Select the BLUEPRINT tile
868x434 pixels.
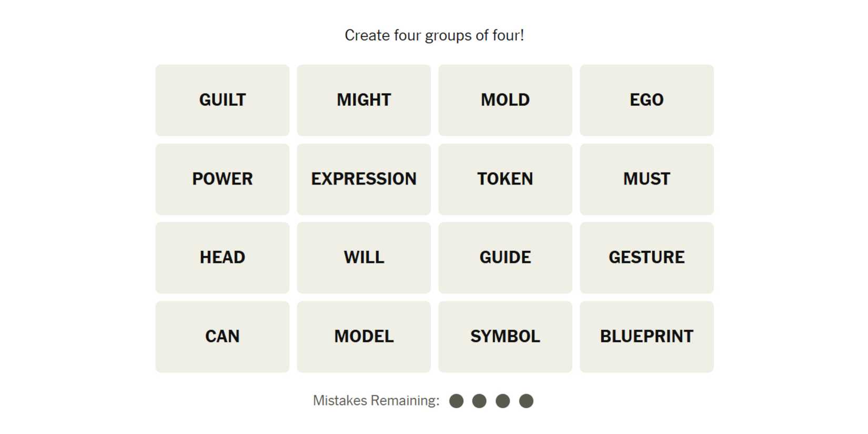coord(647,336)
